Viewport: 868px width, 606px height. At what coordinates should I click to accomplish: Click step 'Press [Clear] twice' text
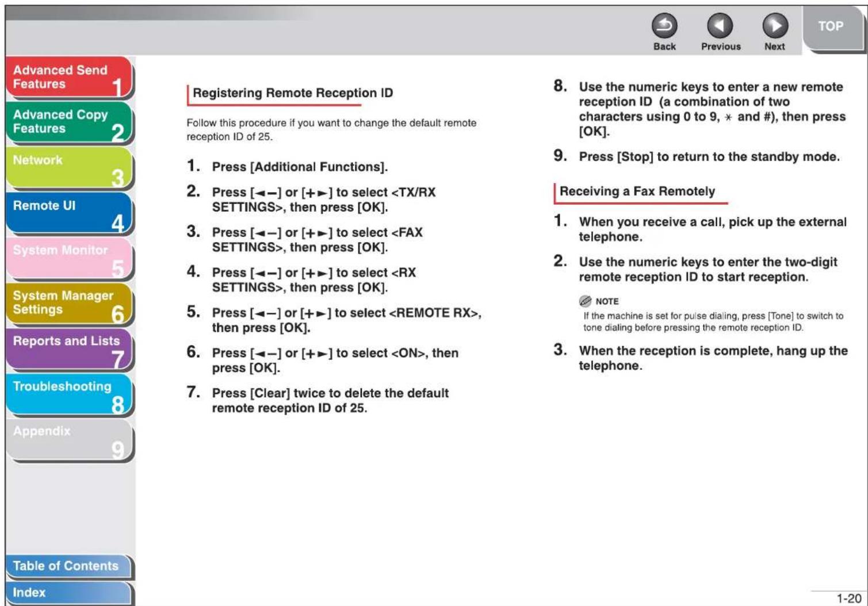tap(330, 401)
